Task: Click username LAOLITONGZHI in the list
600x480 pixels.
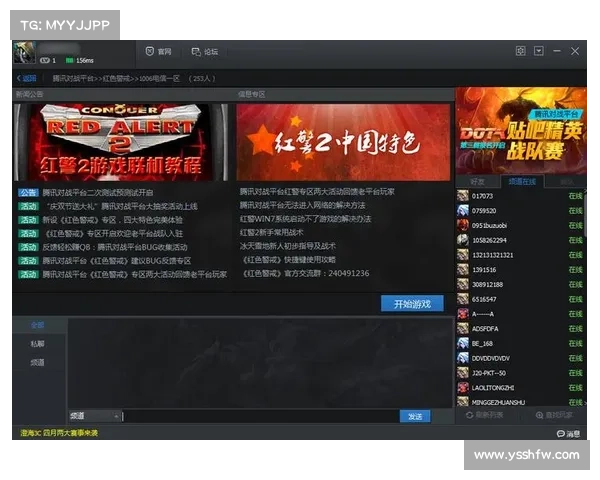Action: [493, 388]
